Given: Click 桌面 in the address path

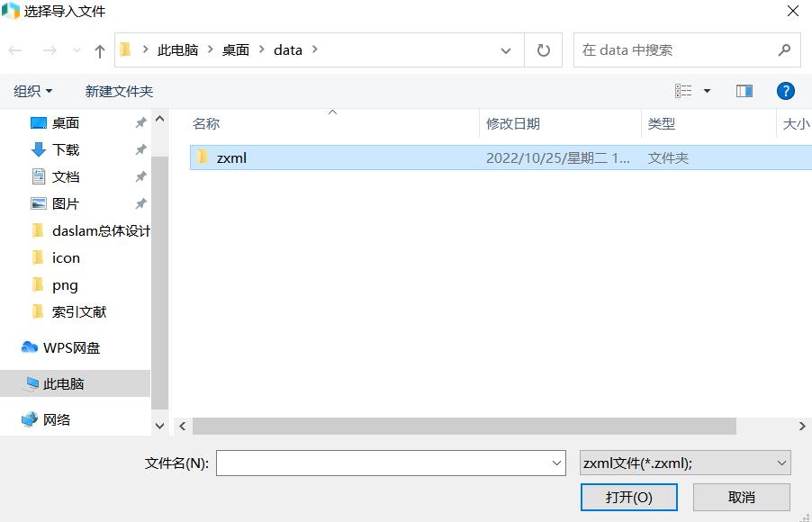Looking at the screenshot, I should [x=236, y=50].
